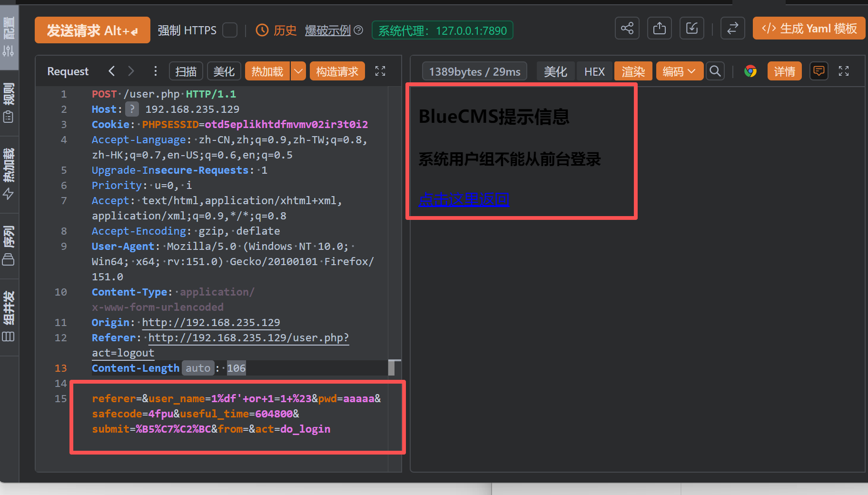The height and width of the screenshot is (495, 868).
Task: Expand the response panel to fullscreen
Action: click(x=844, y=71)
